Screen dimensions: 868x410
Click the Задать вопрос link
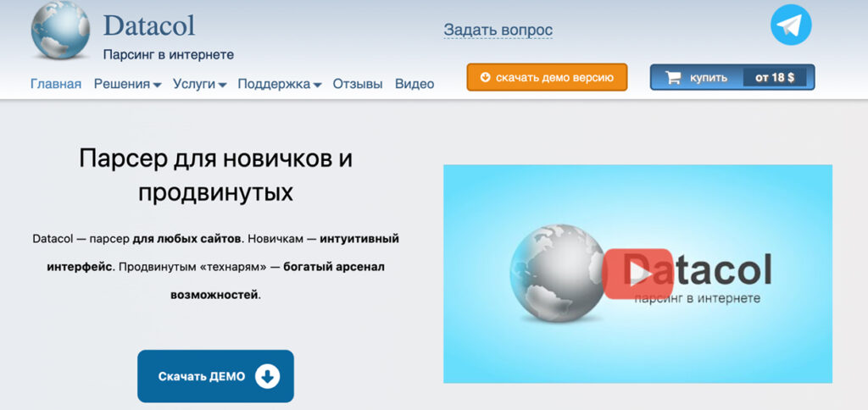click(x=498, y=30)
